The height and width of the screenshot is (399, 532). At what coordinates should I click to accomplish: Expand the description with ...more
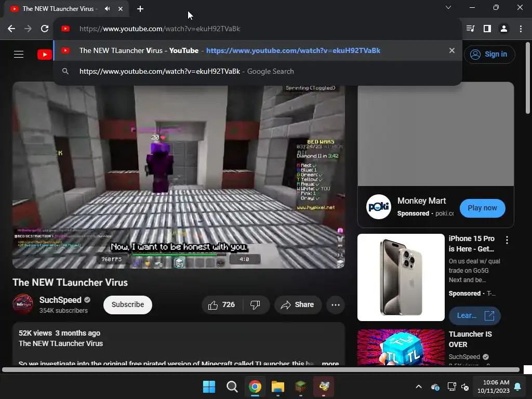click(330, 363)
